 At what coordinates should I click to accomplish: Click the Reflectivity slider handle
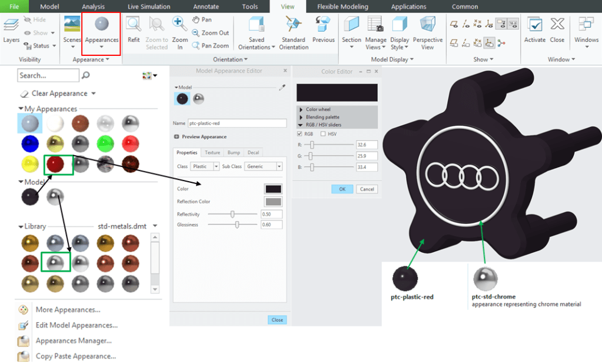[232, 214]
